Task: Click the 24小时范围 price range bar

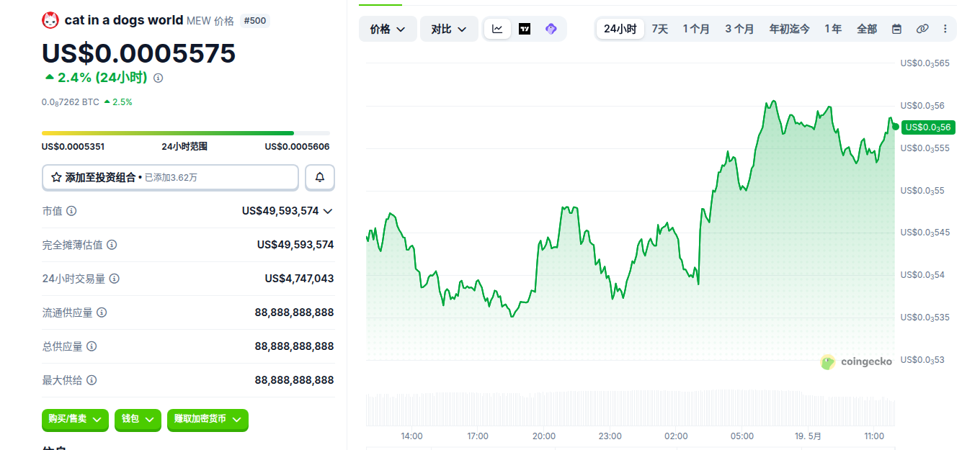Action: point(186,132)
